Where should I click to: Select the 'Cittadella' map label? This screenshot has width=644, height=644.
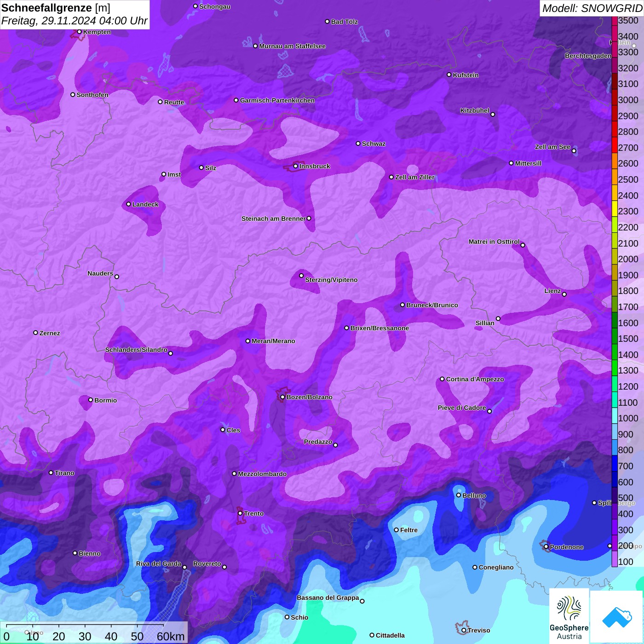point(390,635)
